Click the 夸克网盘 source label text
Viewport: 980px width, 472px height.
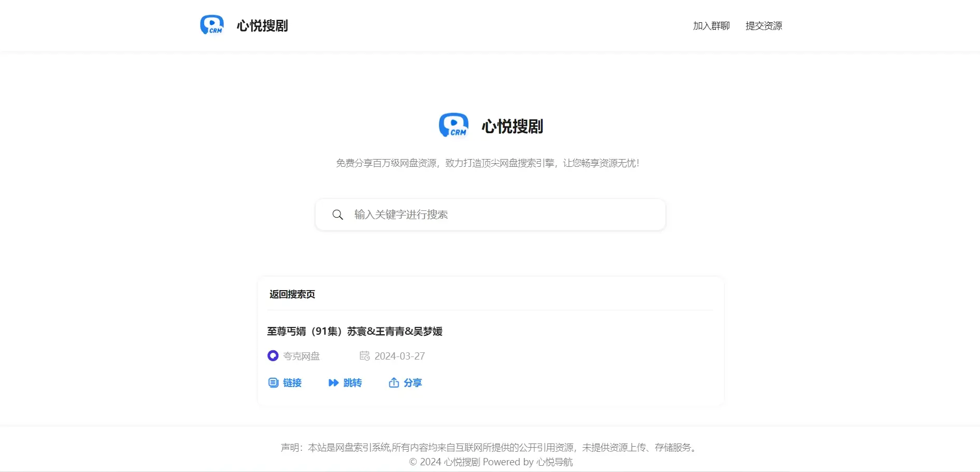(302, 356)
